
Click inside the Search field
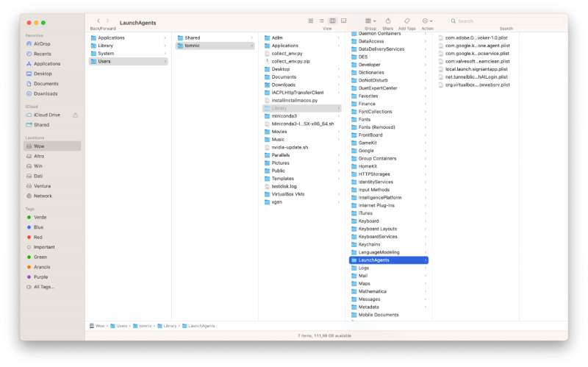tap(506, 21)
